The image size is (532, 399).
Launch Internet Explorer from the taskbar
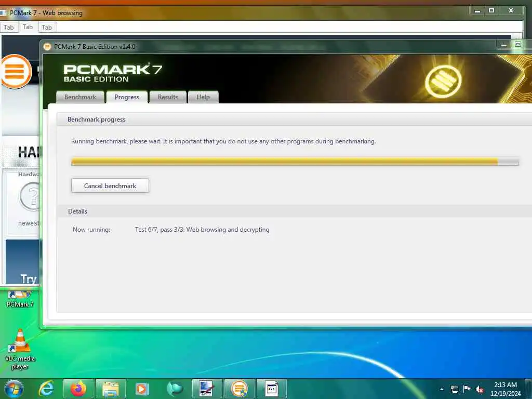[x=46, y=389]
